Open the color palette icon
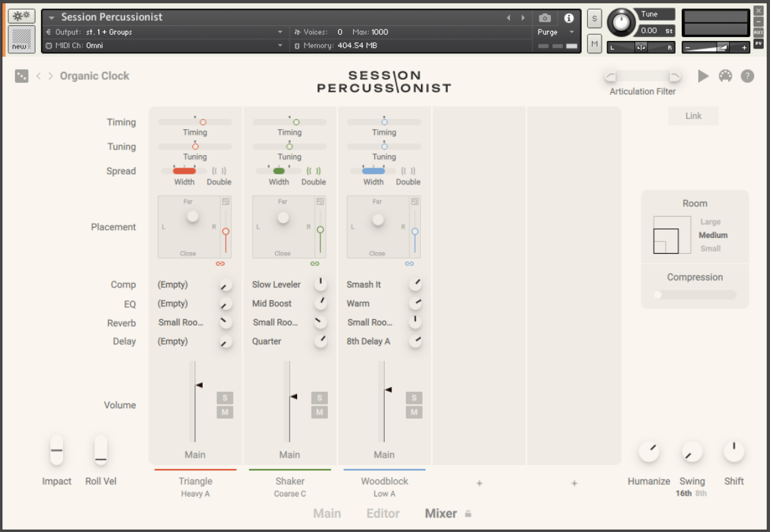 click(726, 76)
